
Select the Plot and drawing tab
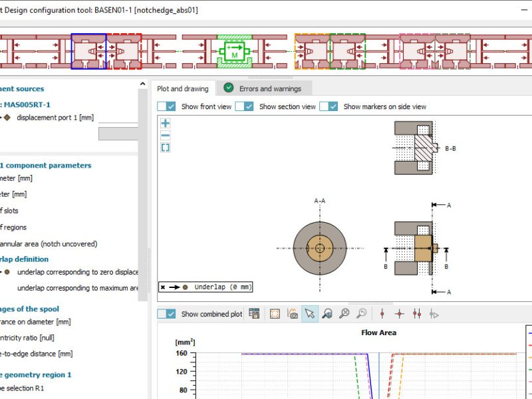pyautogui.click(x=182, y=88)
